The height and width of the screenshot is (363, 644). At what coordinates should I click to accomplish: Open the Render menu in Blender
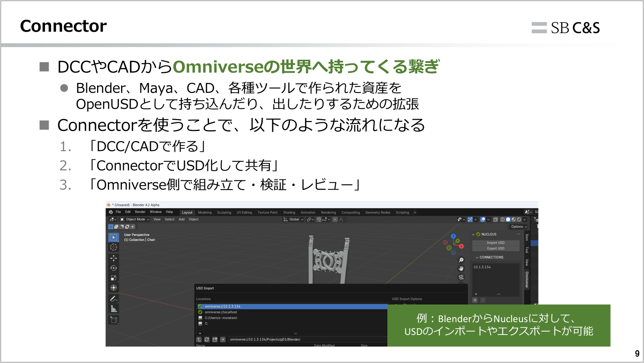click(x=140, y=212)
